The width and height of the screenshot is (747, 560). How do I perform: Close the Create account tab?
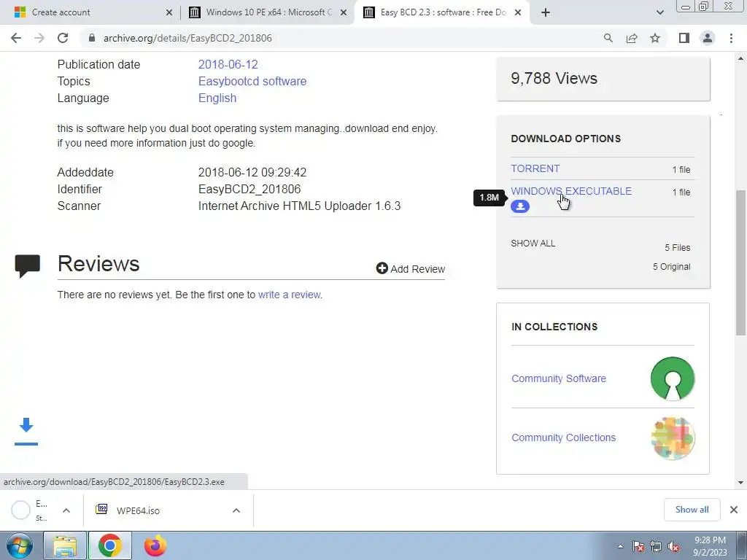pyautogui.click(x=169, y=12)
